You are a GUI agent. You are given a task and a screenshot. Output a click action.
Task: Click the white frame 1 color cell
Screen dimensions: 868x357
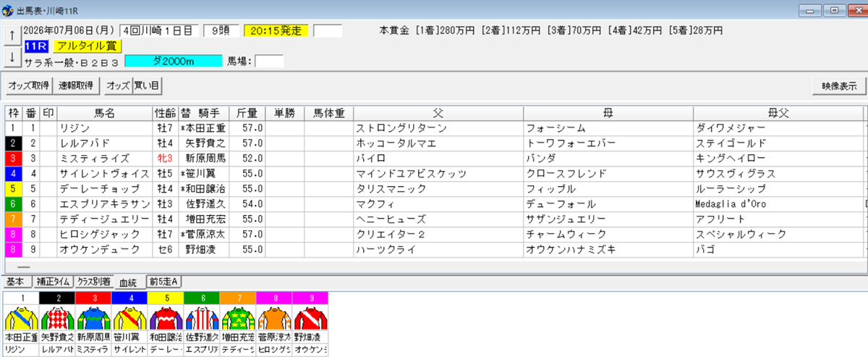(13, 127)
